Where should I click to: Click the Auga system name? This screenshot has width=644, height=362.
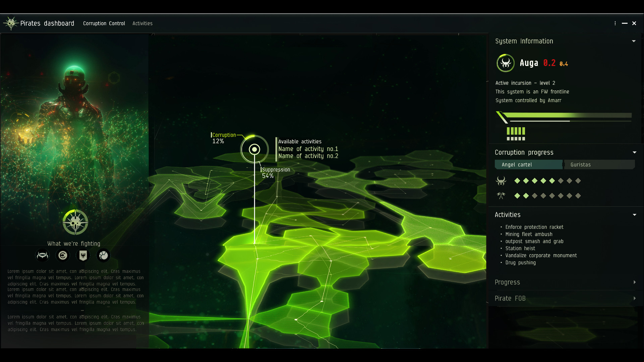(x=529, y=63)
